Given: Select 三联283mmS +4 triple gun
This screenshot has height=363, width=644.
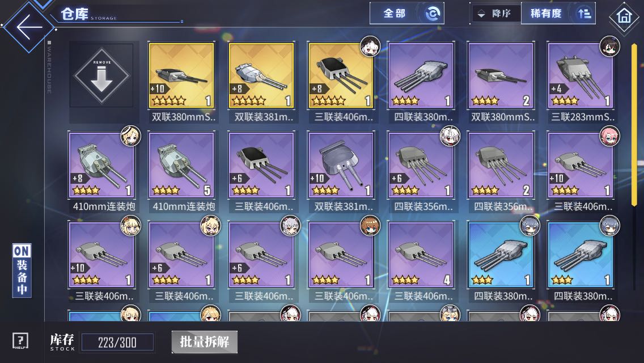Looking at the screenshot, I should tap(581, 75).
